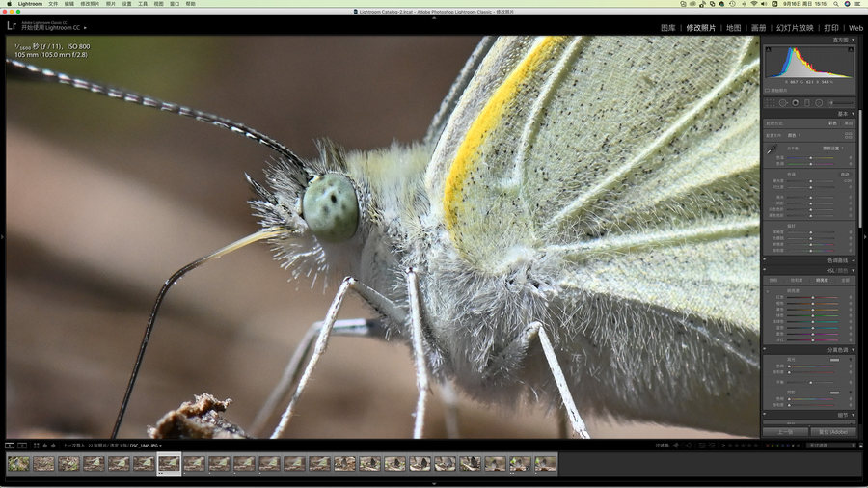Click the 平衡 slider in split toning

coord(809,381)
